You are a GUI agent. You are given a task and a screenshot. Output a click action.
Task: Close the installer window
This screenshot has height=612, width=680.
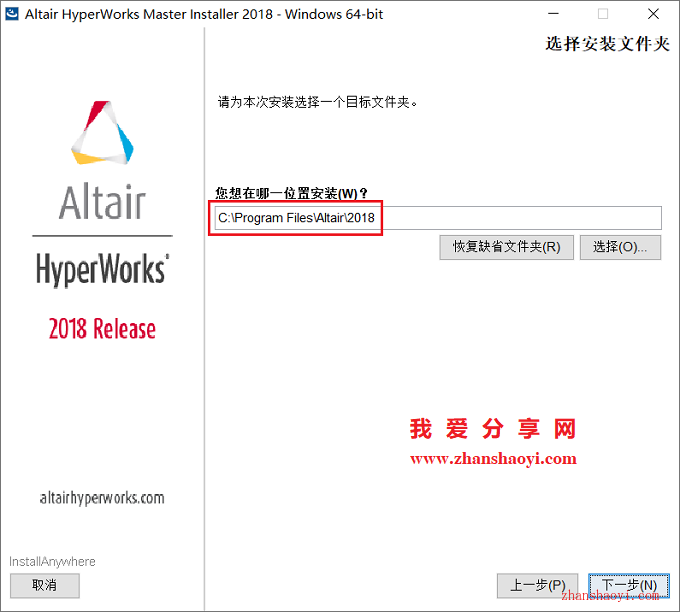coord(653,14)
